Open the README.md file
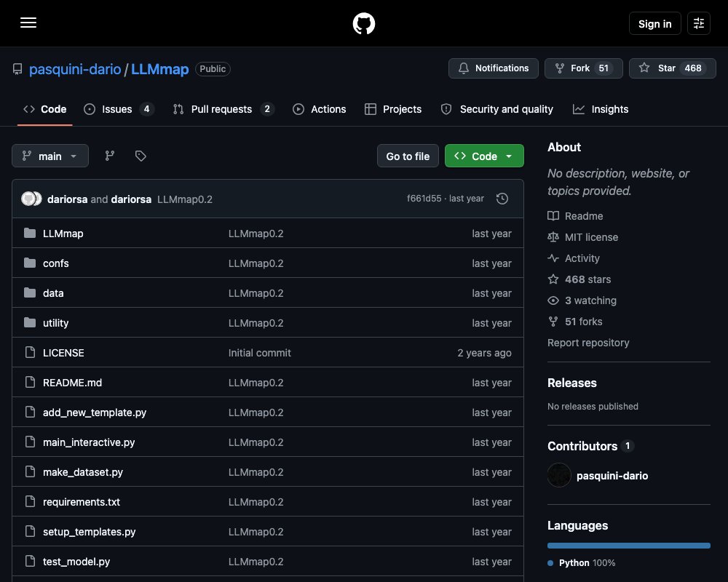Image resolution: width=728 pixels, height=582 pixels. pyautogui.click(x=72, y=383)
